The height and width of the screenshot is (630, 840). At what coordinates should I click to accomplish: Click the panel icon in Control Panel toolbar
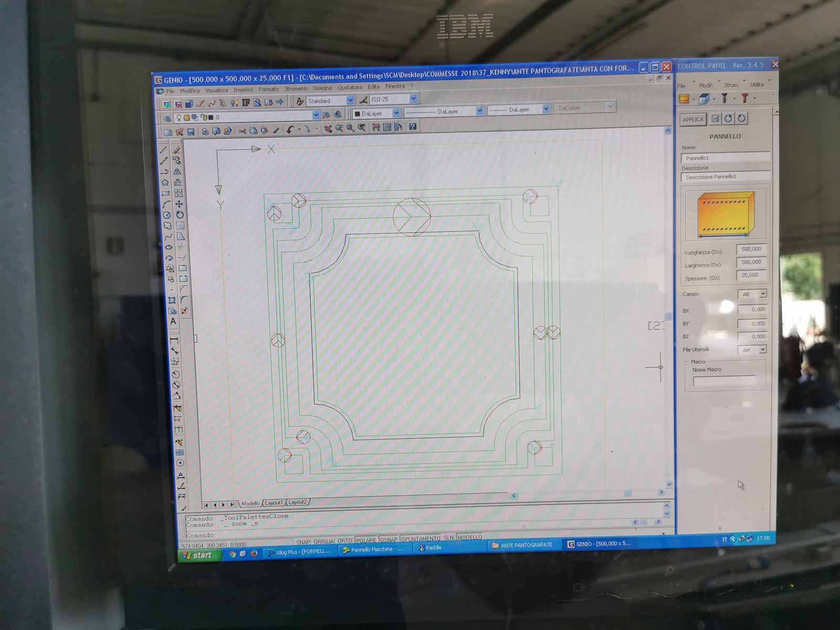[684, 99]
